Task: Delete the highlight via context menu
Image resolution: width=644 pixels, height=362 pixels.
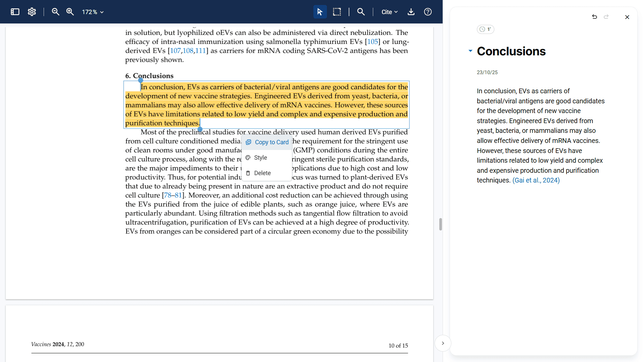Action: click(x=262, y=173)
